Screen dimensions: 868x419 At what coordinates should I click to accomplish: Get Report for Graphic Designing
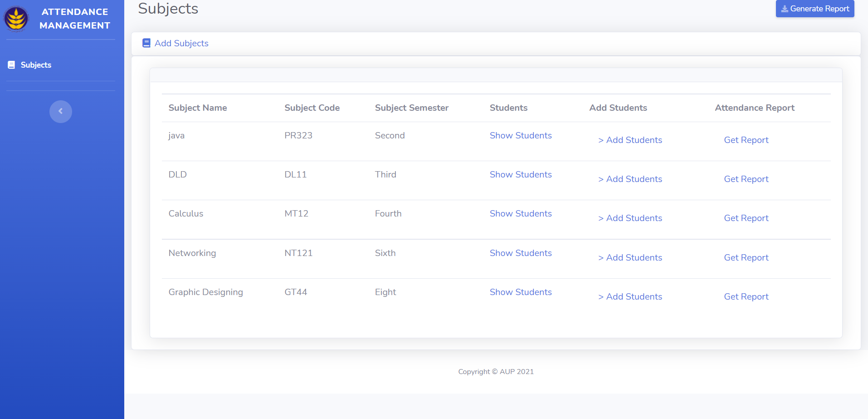tap(746, 296)
